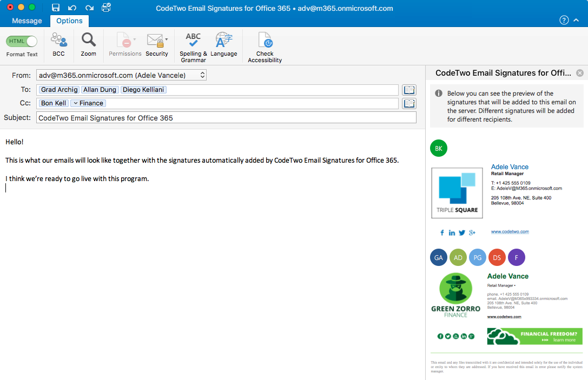Select the DS recipient avatar
Image resolution: width=588 pixels, height=380 pixels.
coord(497,257)
